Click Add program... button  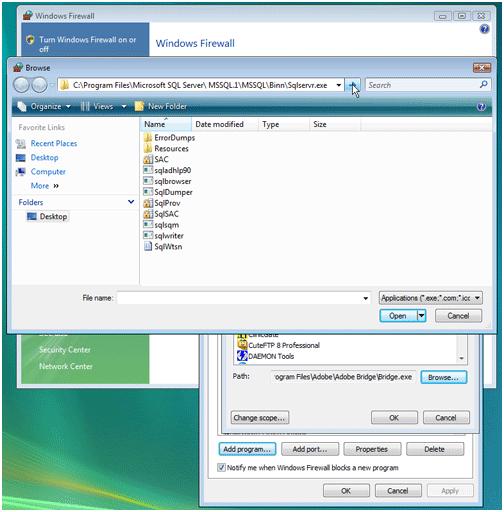[x=247, y=449]
